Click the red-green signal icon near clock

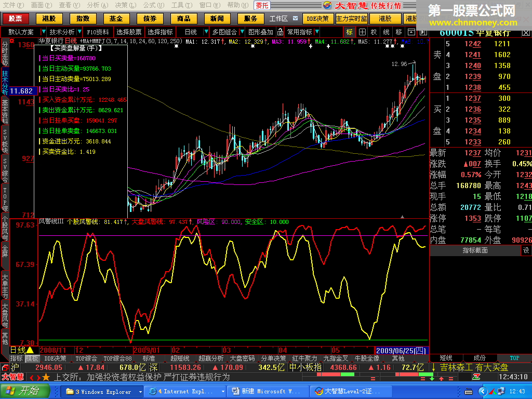coord(476,377)
